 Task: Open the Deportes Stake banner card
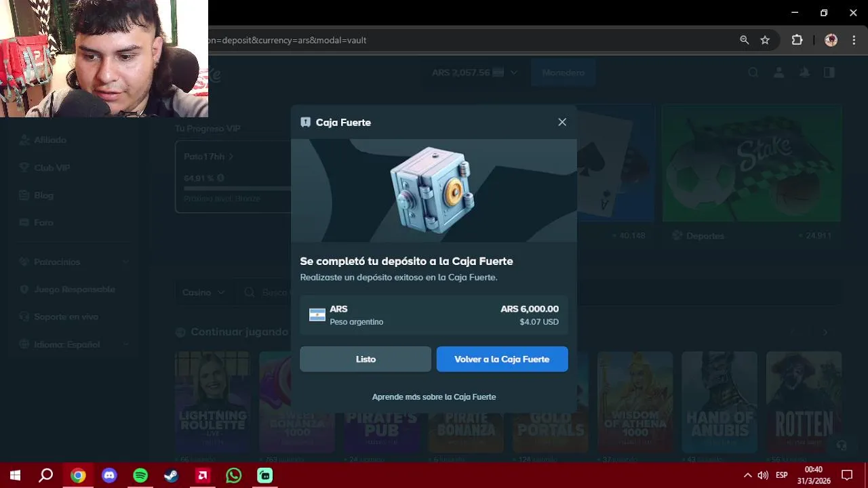(x=751, y=163)
